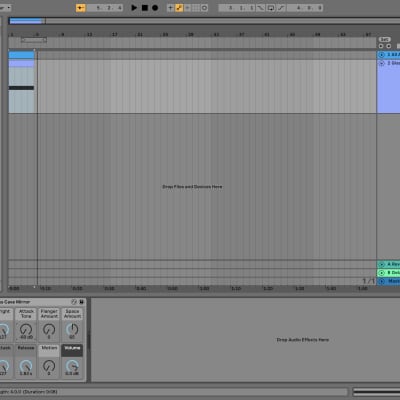Unfold the first blue track
Image resolution: width=400 pixels, height=400 pixels.
382,55
